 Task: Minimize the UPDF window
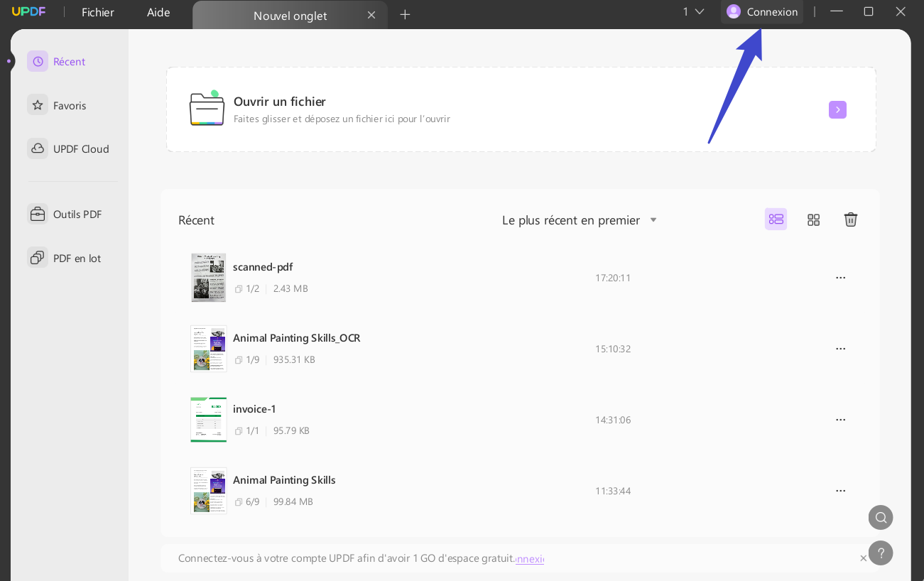coord(837,11)
